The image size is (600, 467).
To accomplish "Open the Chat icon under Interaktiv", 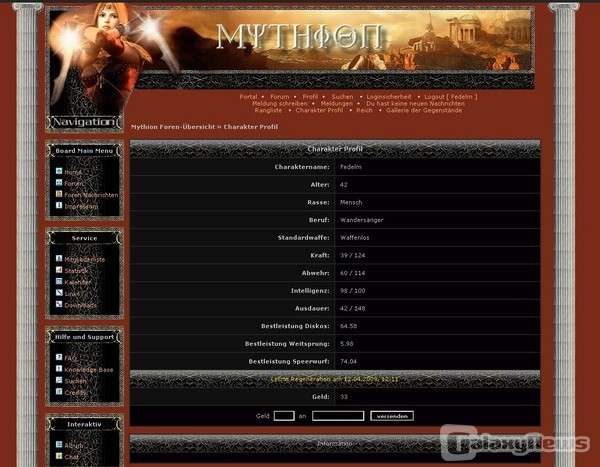I will click(x=59, y=456).
